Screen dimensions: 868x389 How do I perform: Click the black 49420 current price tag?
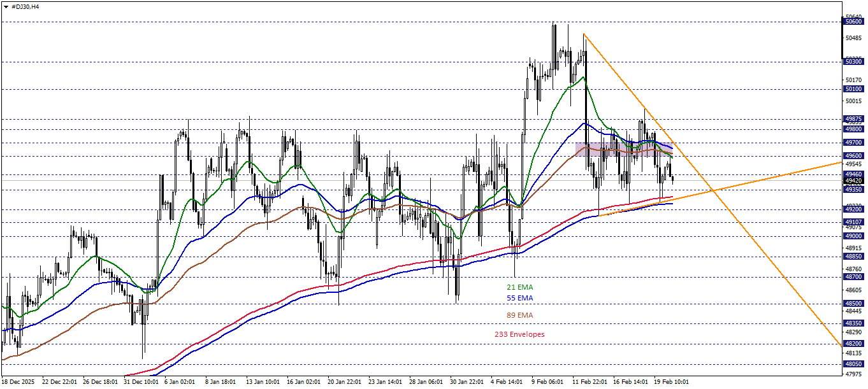pyautogui.click(x=854, y=181)
